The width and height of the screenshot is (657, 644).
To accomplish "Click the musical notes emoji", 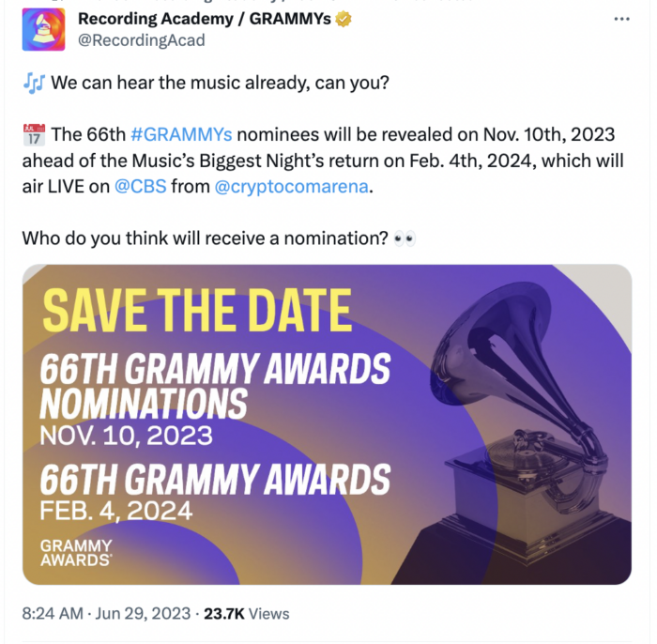I will tap(33, 83).
